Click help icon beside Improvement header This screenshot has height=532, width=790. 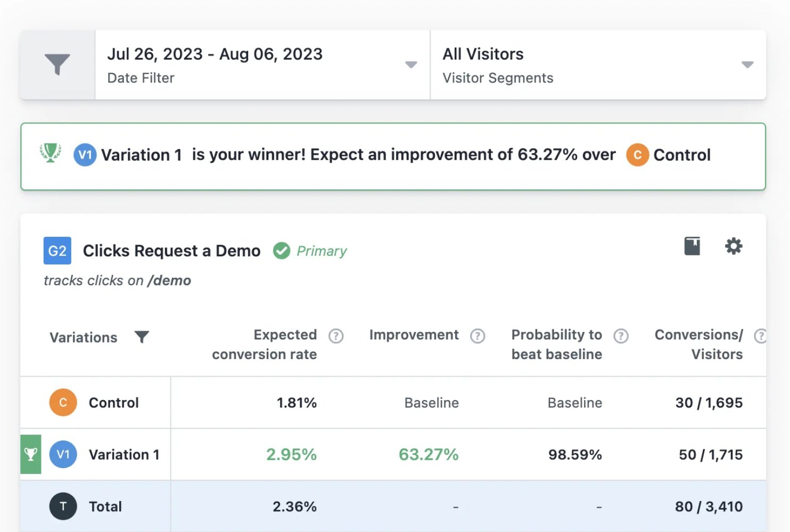pos(478,336)
